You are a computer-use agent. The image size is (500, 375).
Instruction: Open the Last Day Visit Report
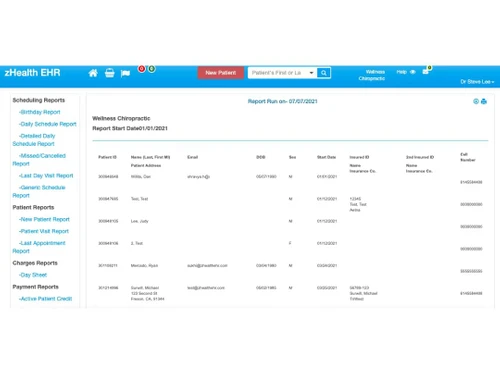coord(46,176)
